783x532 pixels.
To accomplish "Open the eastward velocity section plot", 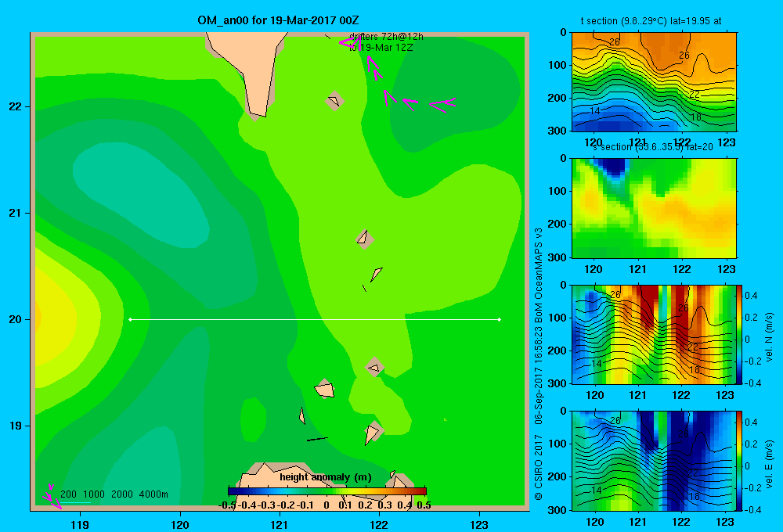I will [653, 461].
